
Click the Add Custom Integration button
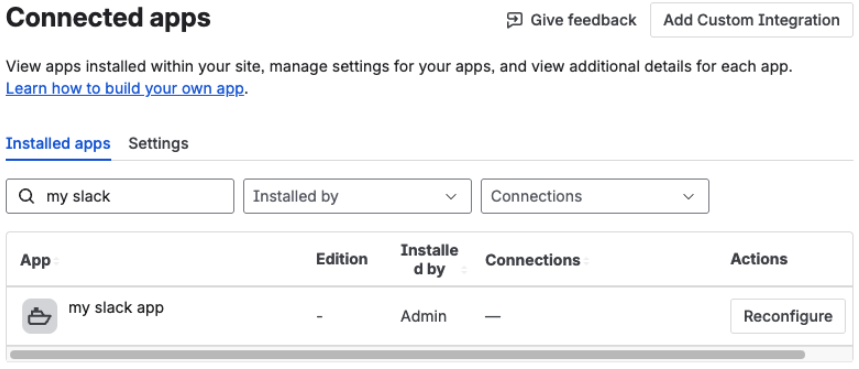[x=752, y=20]
